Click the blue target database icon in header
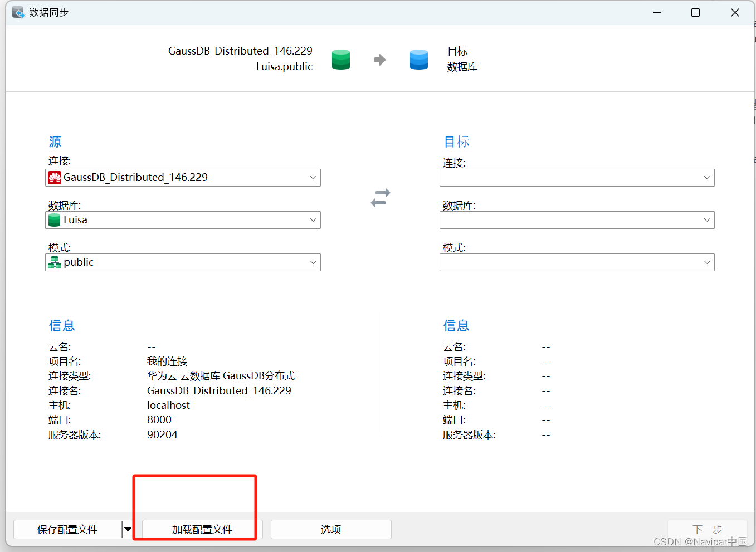The height and width of the screenshot is (552, 756). (x=419, y=60)
